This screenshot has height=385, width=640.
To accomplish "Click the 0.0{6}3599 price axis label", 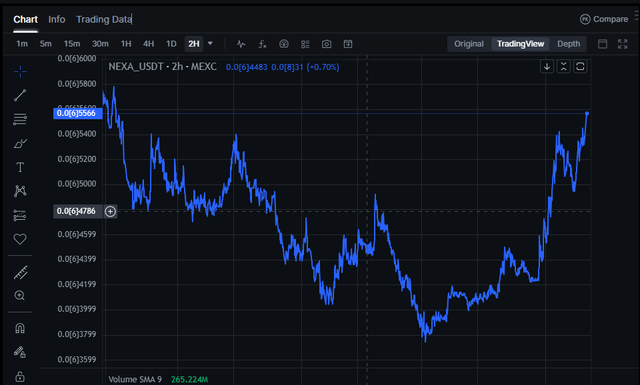I will (x=77, y=359).
